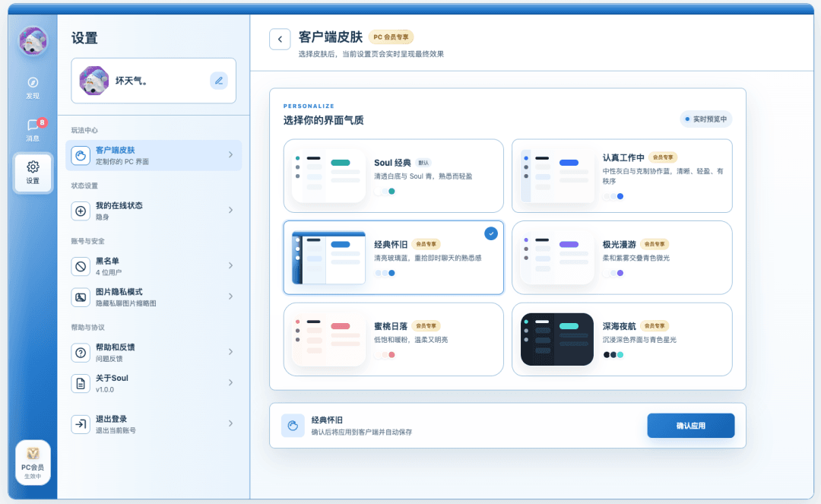821x504 pixels.
Task: Expand the 我的在线状态 row chevron
Action: pos(230,211)
